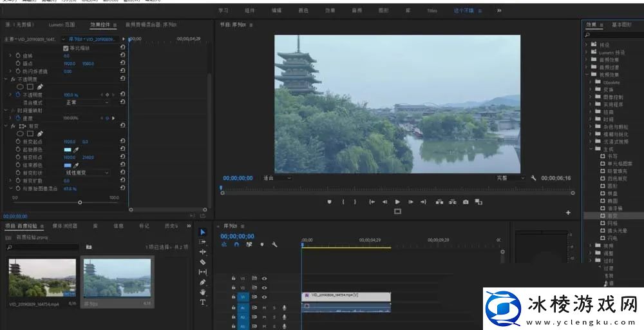Open the 渐变形状 dropdown showing 线性渐变
The height and width of the screenshot is (330, 644).
pos(86,173)
